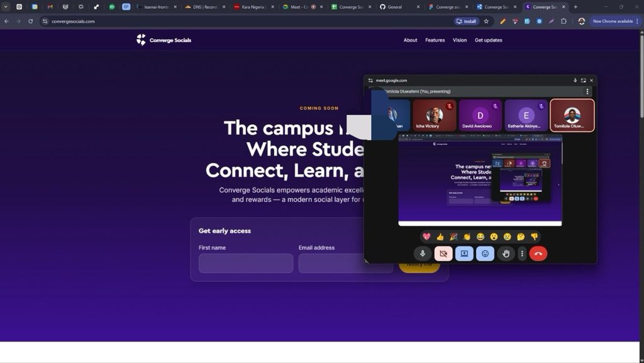Open the About nav link
The width and height of the screenshot is (644, 363).
point(410,40)
